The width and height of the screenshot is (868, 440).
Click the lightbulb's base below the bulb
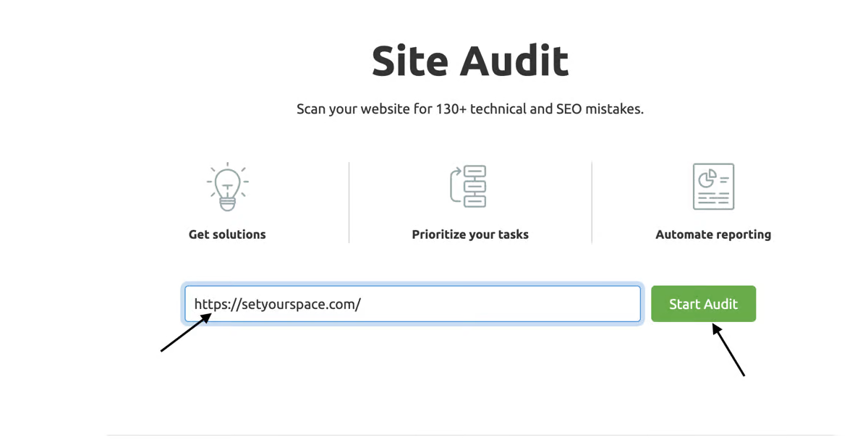[x=227, y=205]
